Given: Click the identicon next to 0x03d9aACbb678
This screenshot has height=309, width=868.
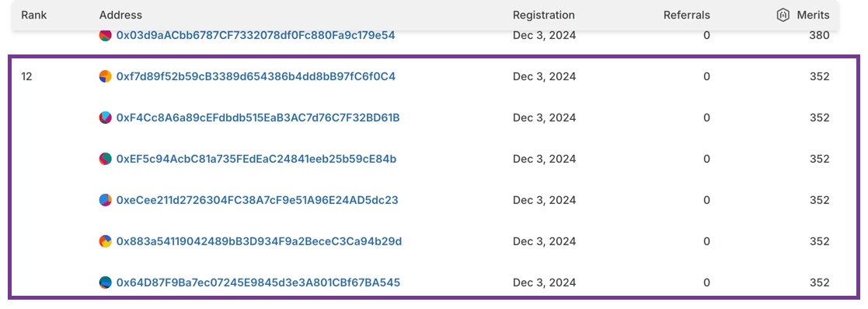Looking at the screenshot, I should (x=105, y=35).
